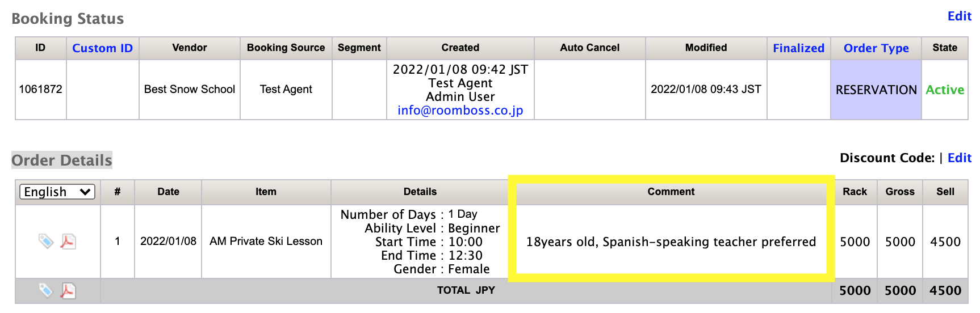
Task: Click the tag icon in the lesson row
Action: coord(46,242)
